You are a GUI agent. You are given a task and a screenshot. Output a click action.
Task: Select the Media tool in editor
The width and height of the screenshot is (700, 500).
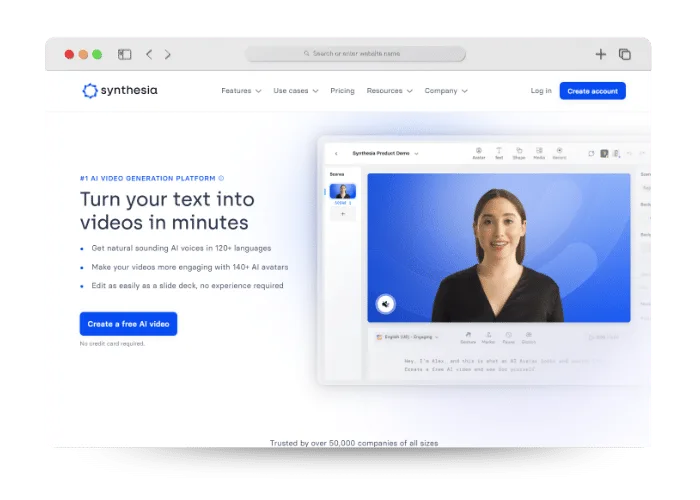click(539, 153)
